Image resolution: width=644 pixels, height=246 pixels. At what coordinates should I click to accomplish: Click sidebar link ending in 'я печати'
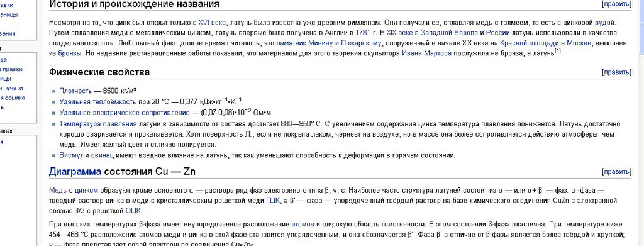pyautogui.click(x=11, y=88)
